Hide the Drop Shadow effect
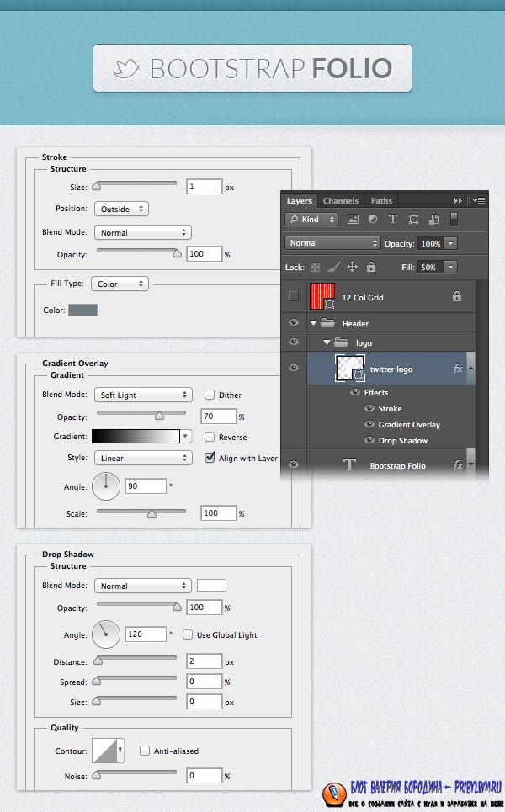 point(369,440)
